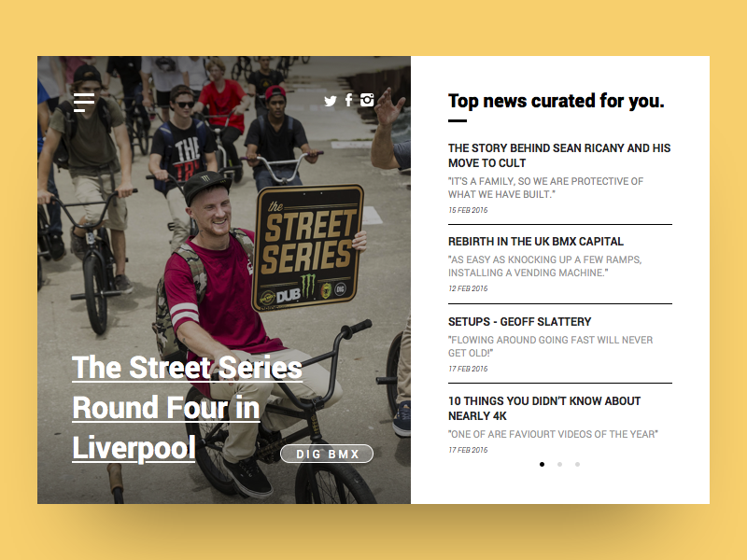The height and width of the screenshot is (560, 747).
Task: Open the Street Series Round Four headline
Action: 187,407
